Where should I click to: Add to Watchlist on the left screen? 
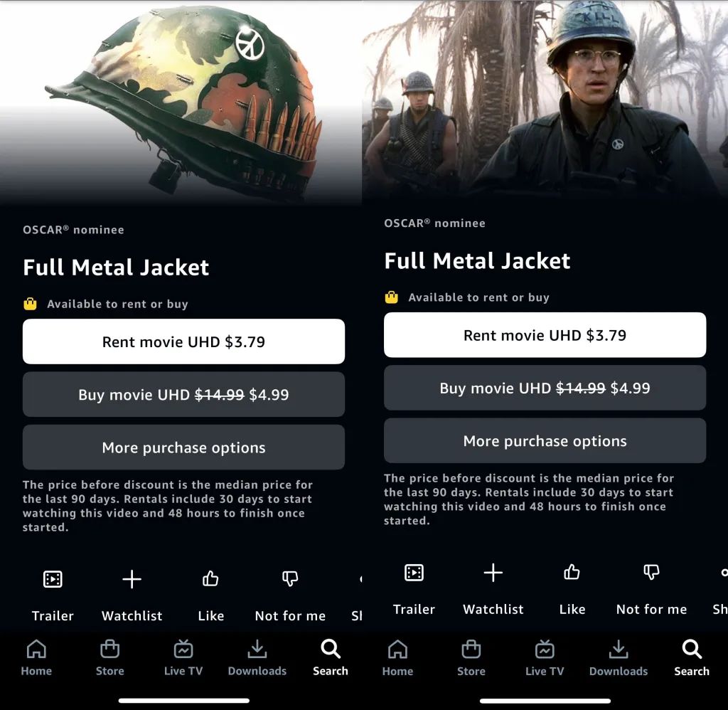tap(132, 579)
